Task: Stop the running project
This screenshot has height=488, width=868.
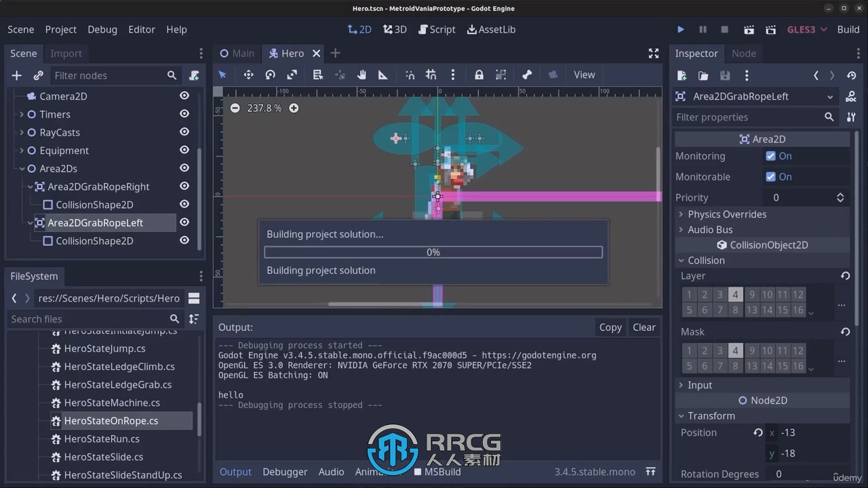Action: 724,29
